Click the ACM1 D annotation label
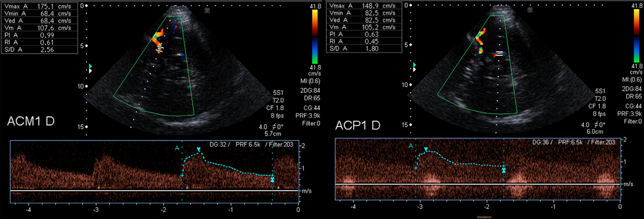Viewport: 644px width, 219px height. point(31,121)
